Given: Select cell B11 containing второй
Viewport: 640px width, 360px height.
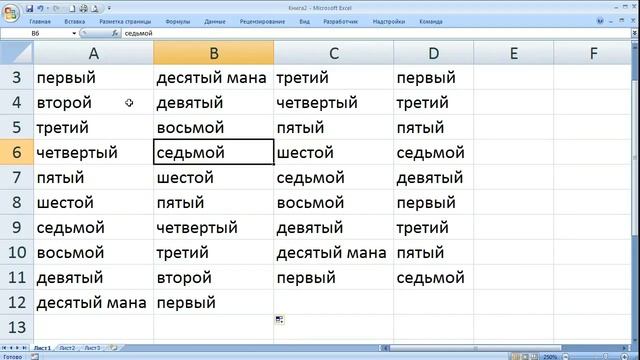Looking at the screenshot, I should tap(213, 278).
